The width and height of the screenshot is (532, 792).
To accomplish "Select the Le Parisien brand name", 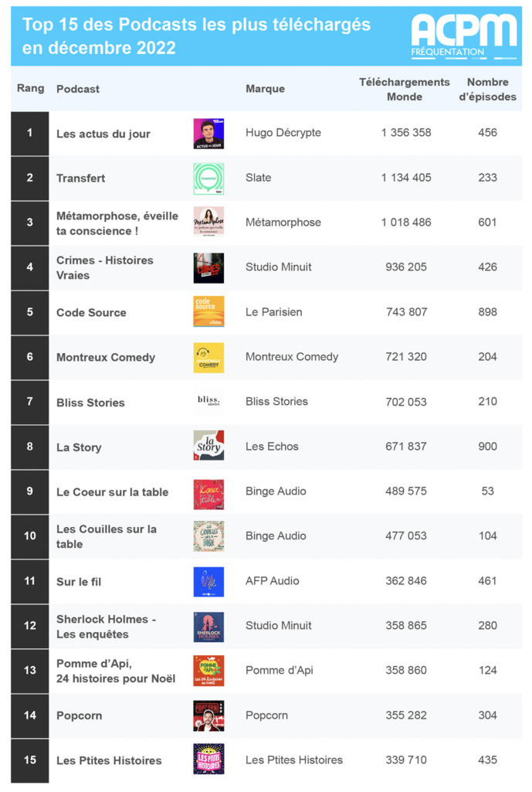I will [x=273, y=312].
